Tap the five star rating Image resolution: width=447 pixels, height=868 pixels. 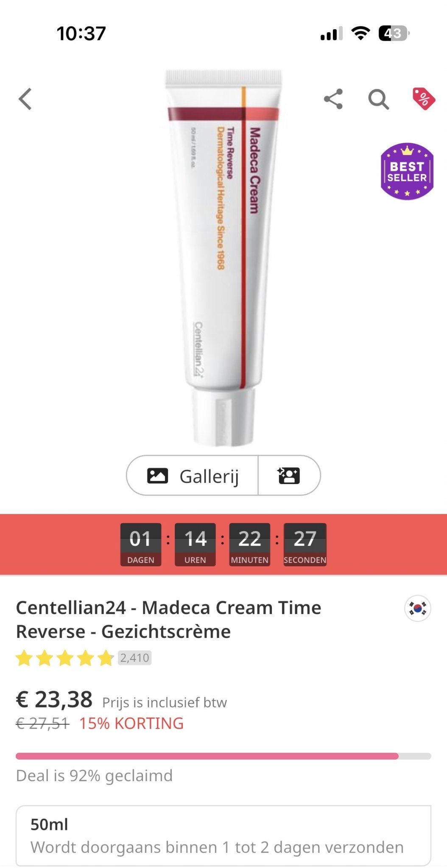tap(65, 658)
